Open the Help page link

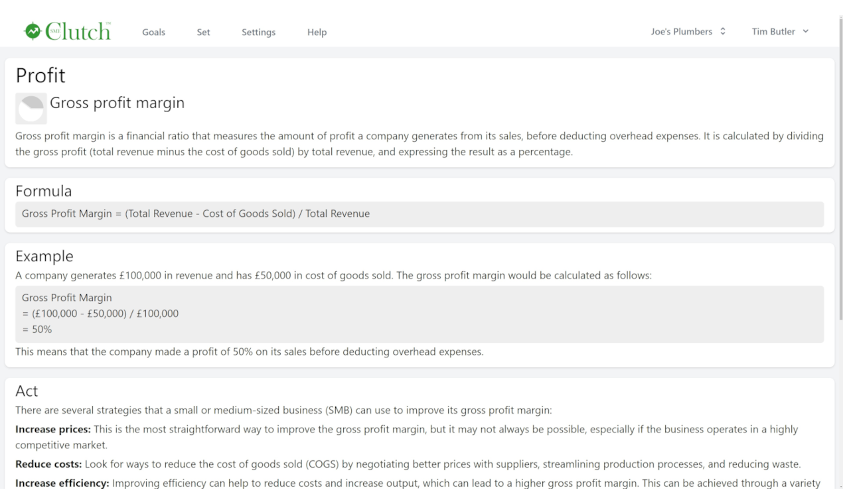coord(317,32)
